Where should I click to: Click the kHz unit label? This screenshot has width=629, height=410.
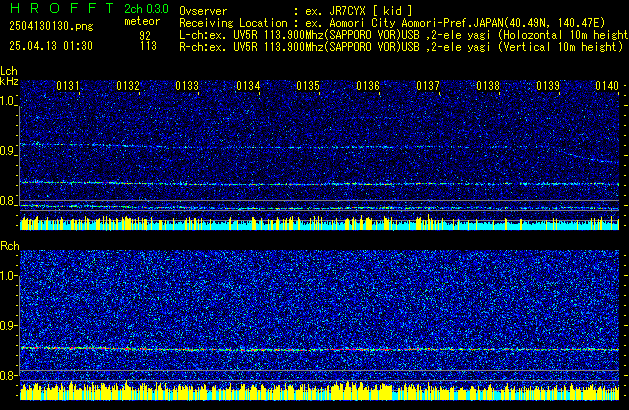[x=9, y=81]
